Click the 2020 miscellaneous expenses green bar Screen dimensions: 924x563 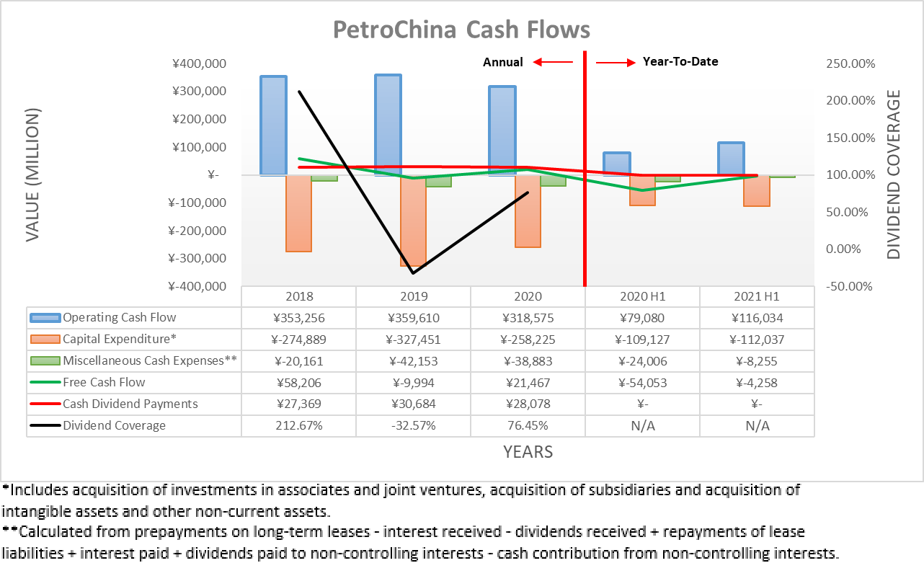point(553,180)
